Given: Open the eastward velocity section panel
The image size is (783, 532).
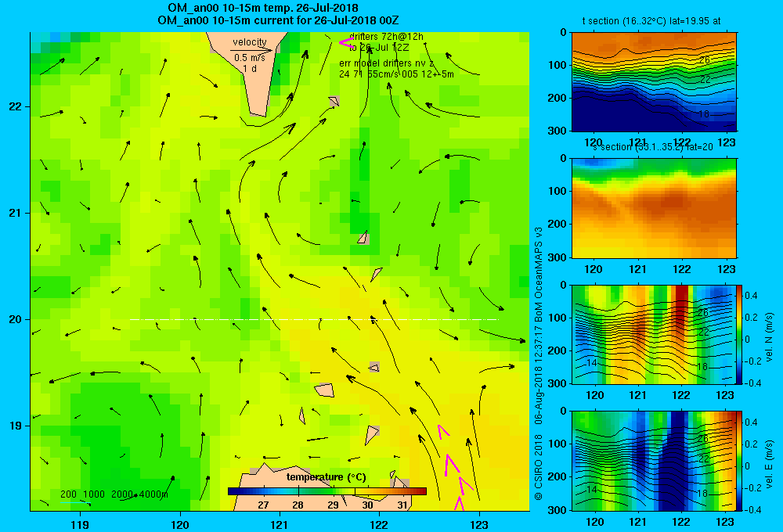Looking at the screenshot, I should click(x=654, y=461).
